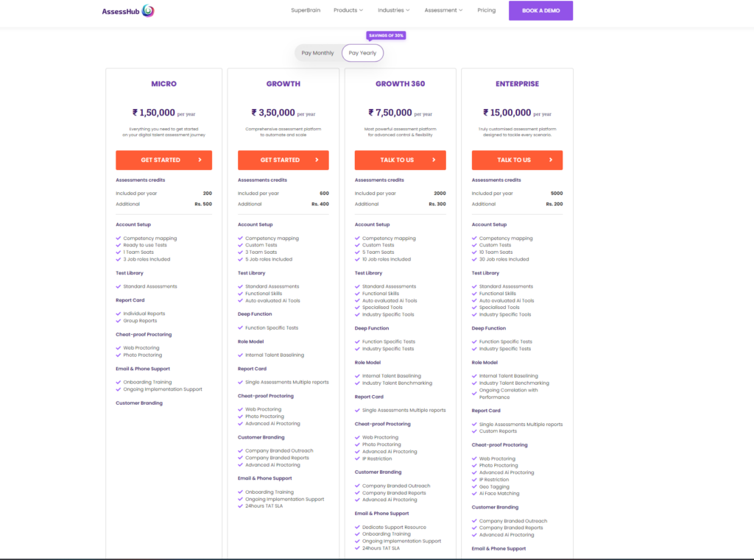This screenshot has width=754, height=560.
Task: Click the ₹ 7,50,000 price
Action: click(x=390, y=113)
